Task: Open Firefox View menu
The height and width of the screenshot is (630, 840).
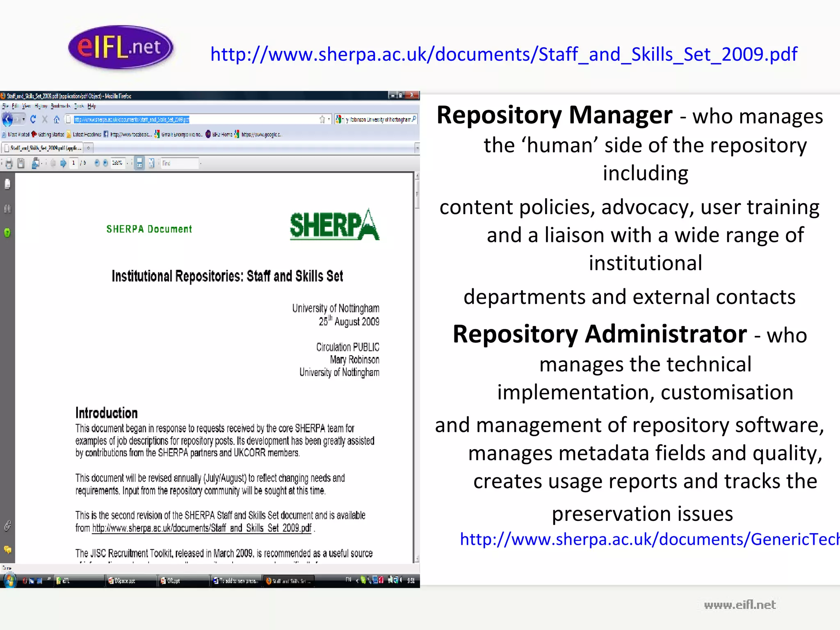Action: click(26, 106)
